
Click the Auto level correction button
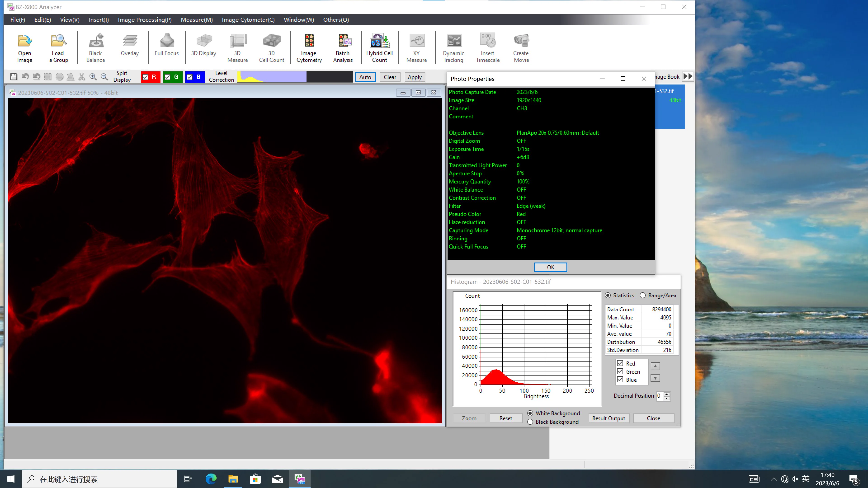pyautogui.click(x=365, y=77)
